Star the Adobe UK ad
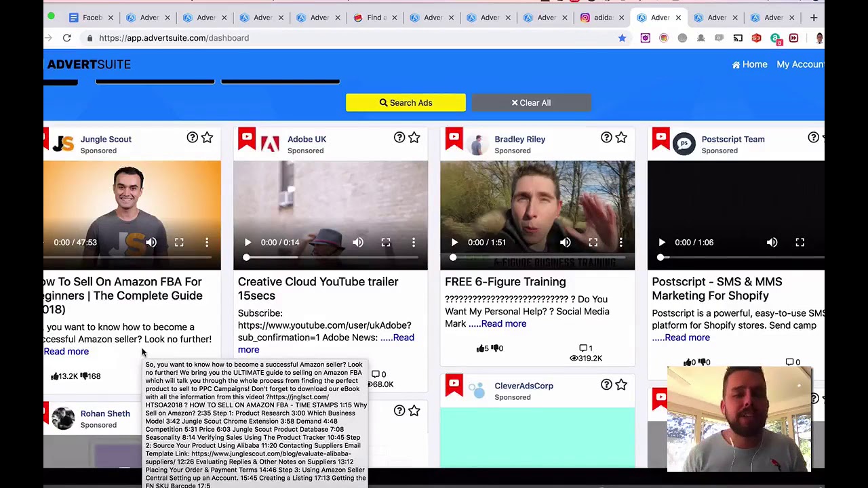Image resolution: width=868 pixels, height=488 pixels. pyautogui.click(x=414, y=138)
